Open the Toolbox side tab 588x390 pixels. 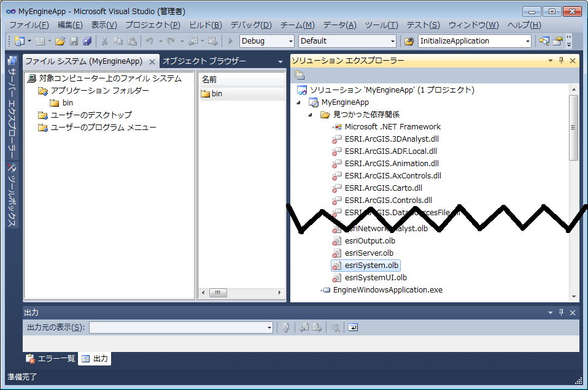(x=12, y=195)
